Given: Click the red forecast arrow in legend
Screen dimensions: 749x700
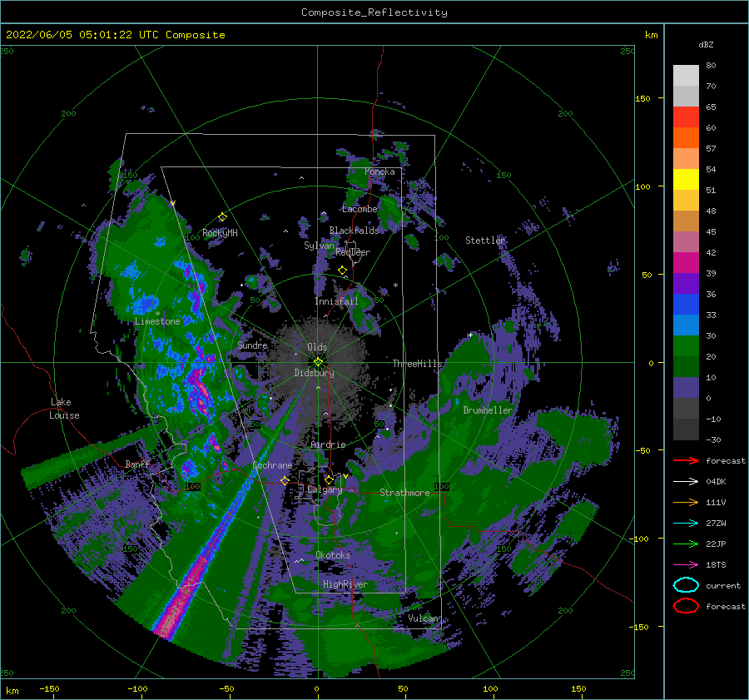Looking at the screenshot, I should point(686,460).
